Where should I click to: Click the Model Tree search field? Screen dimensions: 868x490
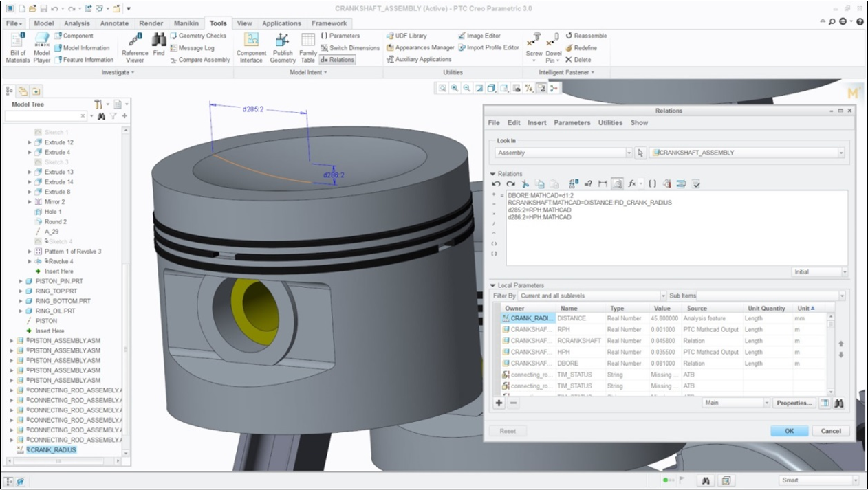pos(45,117)
